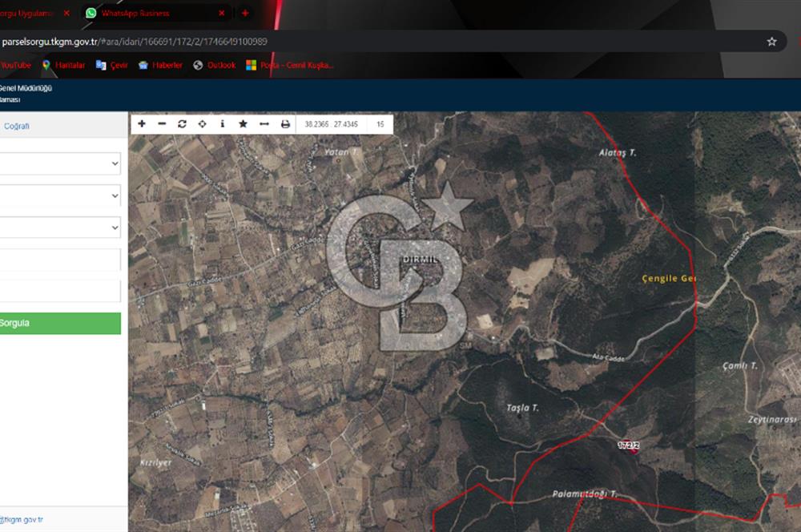Click the green Sorgula button

(x=60, y=324)
